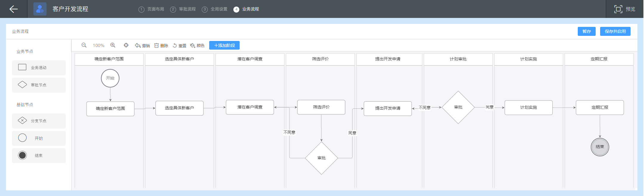This screenshot has width=644, height=196.
Task: Click the 计划审批 stage header
Action: coord(458,59)
